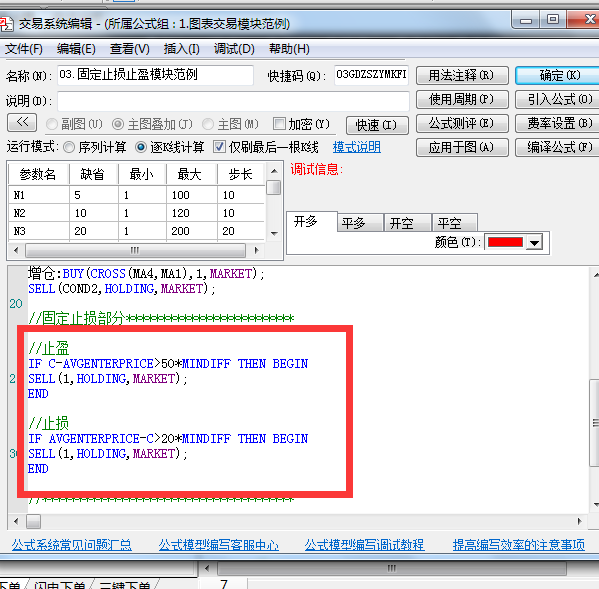Image resolution: width=599 pixels, height=589 pixels.
Task: Open 公式模型编写调试教程 link
Action: click(364, 545)
